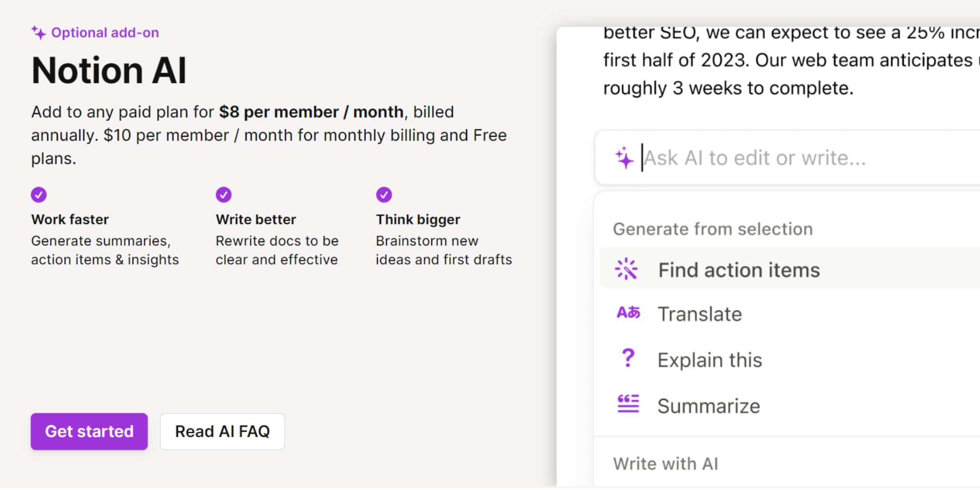The height and width of the screenshot is (490, 980).
Task: Select "Find action items" from the AI menu
Action: point(739,269)
